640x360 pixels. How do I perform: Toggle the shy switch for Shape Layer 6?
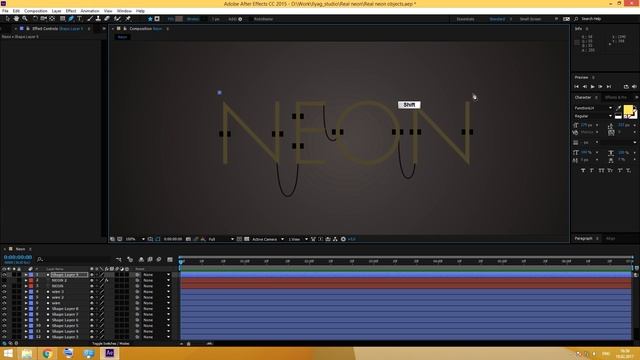pyautogui.click(x=91, y=320)
